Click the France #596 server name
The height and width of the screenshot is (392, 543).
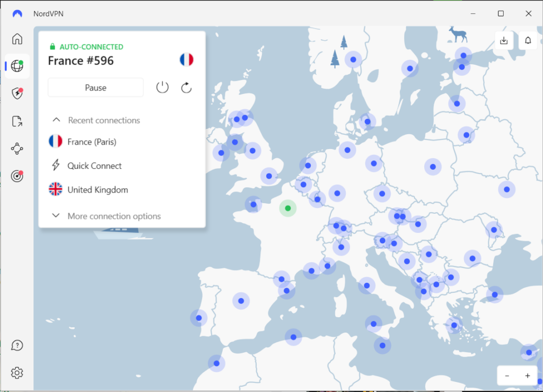click(81, 60)
